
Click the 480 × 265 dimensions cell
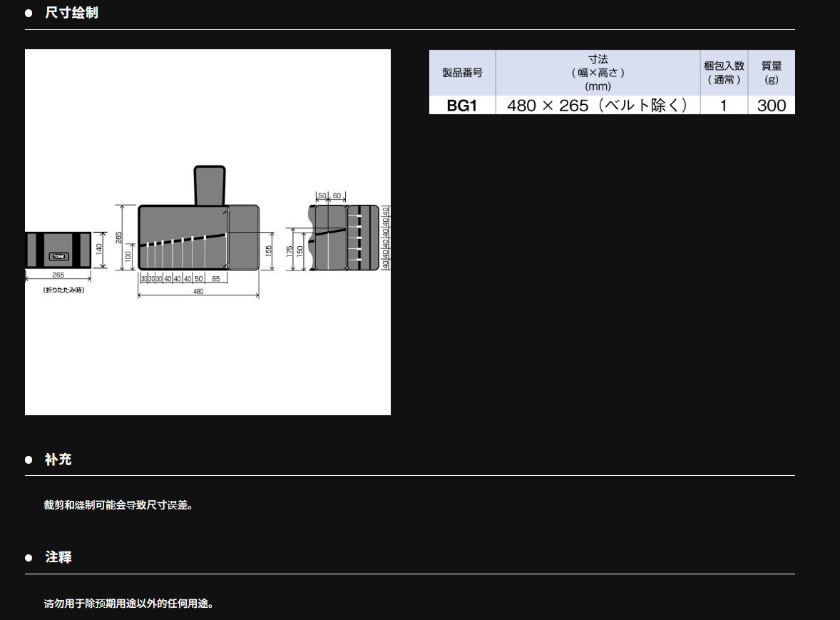598,106
